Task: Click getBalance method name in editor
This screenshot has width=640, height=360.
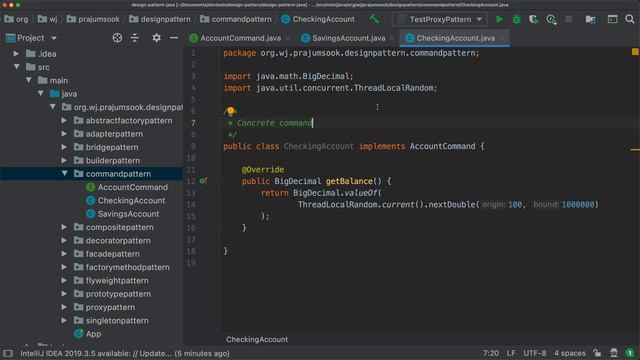Action: pyautogui.click(x=349, y=181)
